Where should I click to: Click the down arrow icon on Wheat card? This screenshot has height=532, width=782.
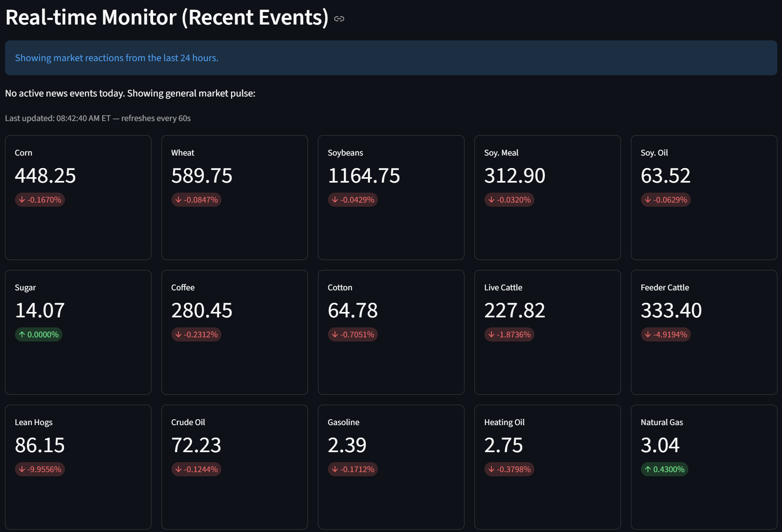tap(178, 200)
